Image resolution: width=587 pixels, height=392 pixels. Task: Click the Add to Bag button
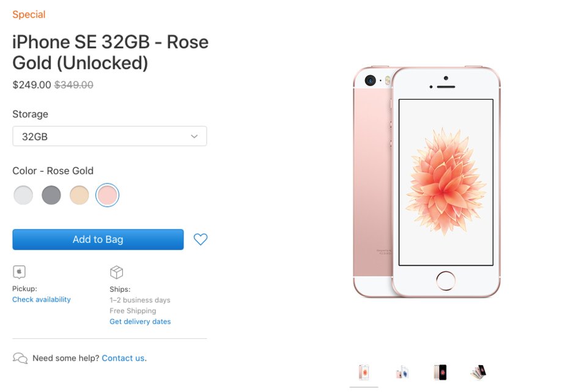point(98,240)
